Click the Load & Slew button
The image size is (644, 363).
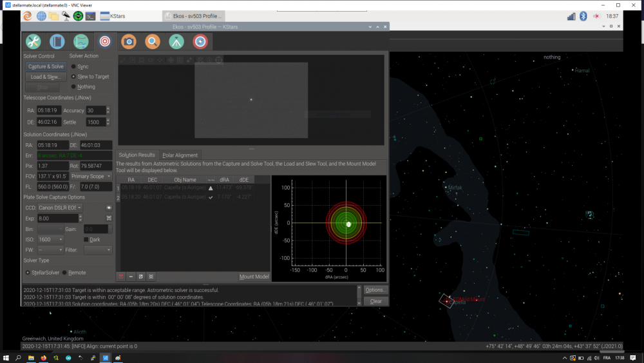click(46, 77)
